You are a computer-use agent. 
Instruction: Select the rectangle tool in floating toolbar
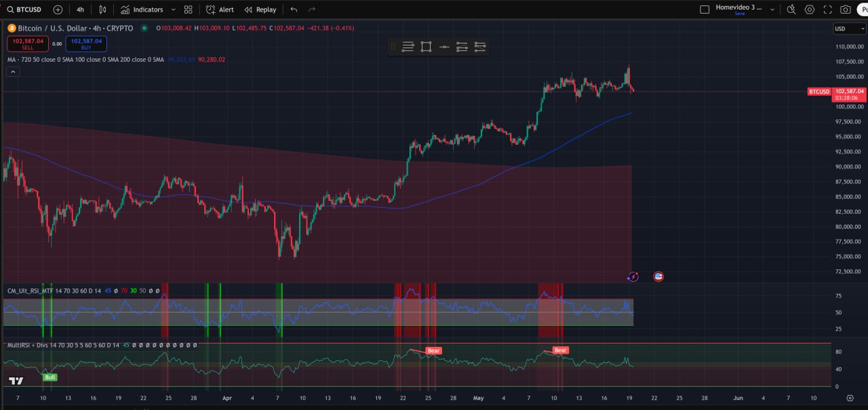coord(426,47)
